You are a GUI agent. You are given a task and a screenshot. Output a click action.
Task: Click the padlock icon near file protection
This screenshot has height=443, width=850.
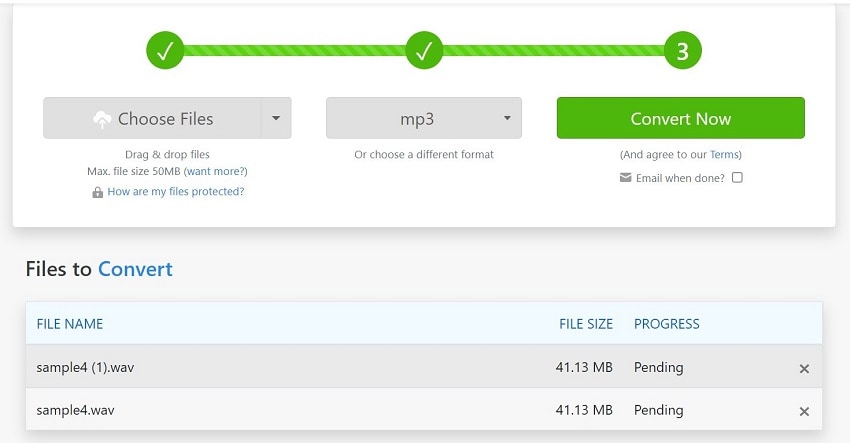click(x=98, y=192)
